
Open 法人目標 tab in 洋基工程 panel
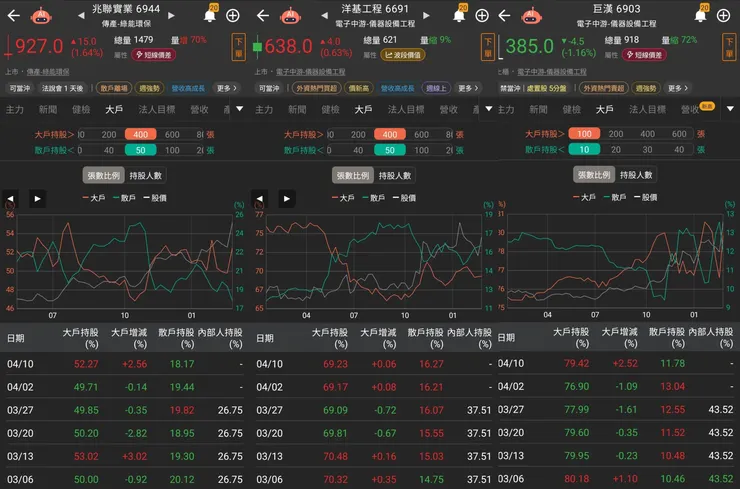[406, 110]
